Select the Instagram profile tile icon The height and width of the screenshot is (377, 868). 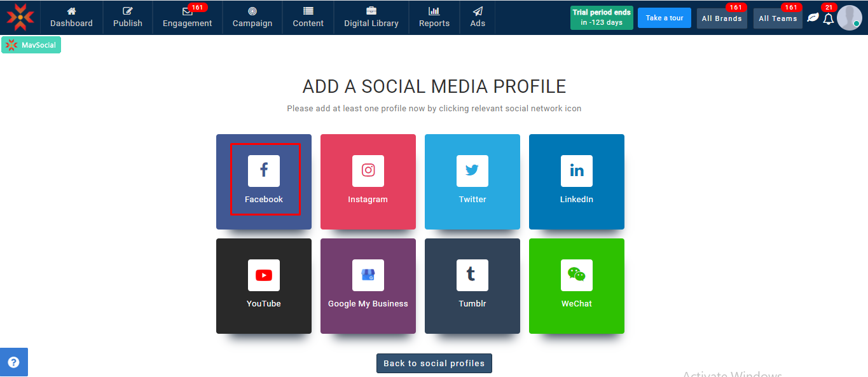368,171
